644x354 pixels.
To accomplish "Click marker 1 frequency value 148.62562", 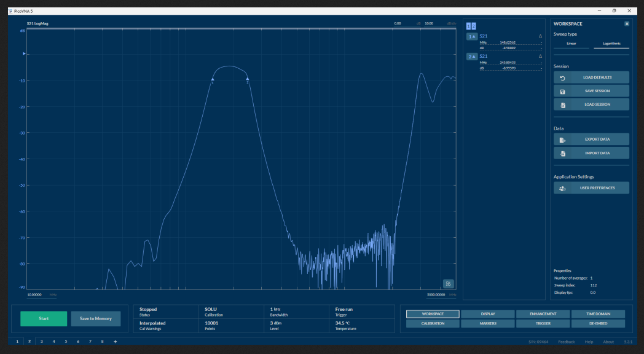I will [x=508, y=42].
